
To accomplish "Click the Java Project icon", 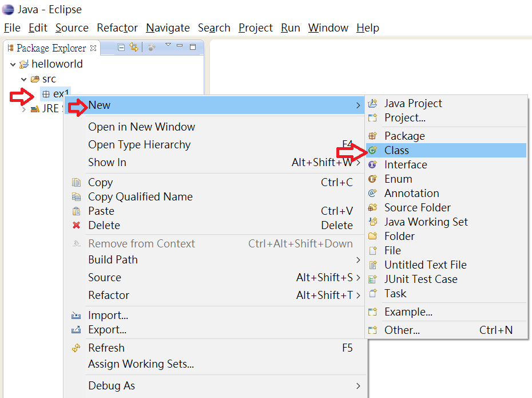I will pyautogui.click(x=372, y=103).
